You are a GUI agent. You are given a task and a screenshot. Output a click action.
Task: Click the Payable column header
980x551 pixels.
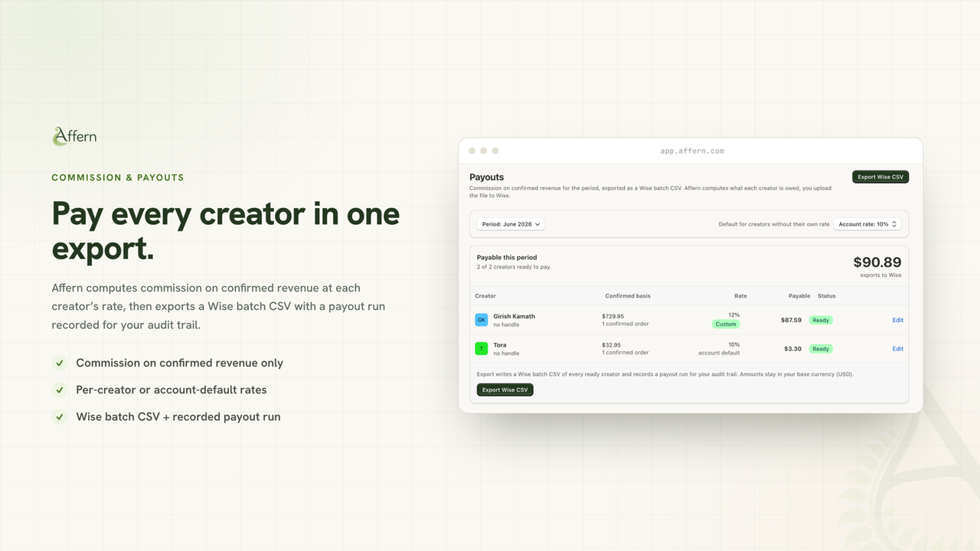coord(799,295)
